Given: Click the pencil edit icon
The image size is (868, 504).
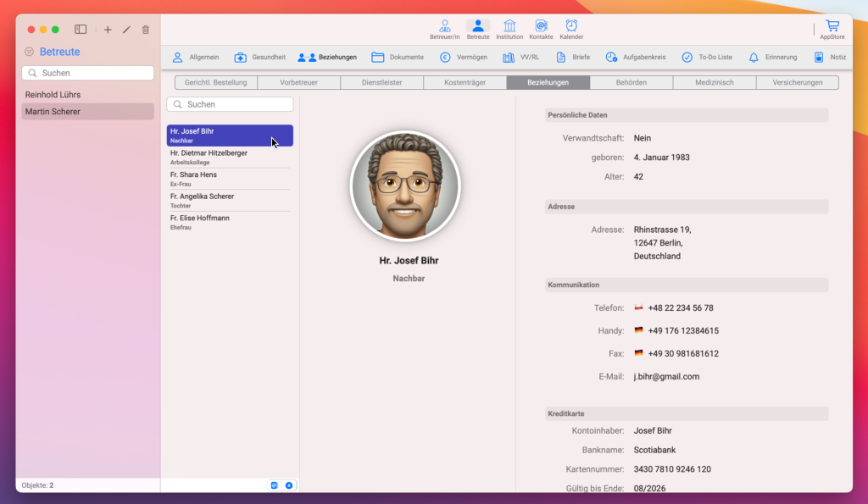Looking at the screenshot, I should 127,30.
